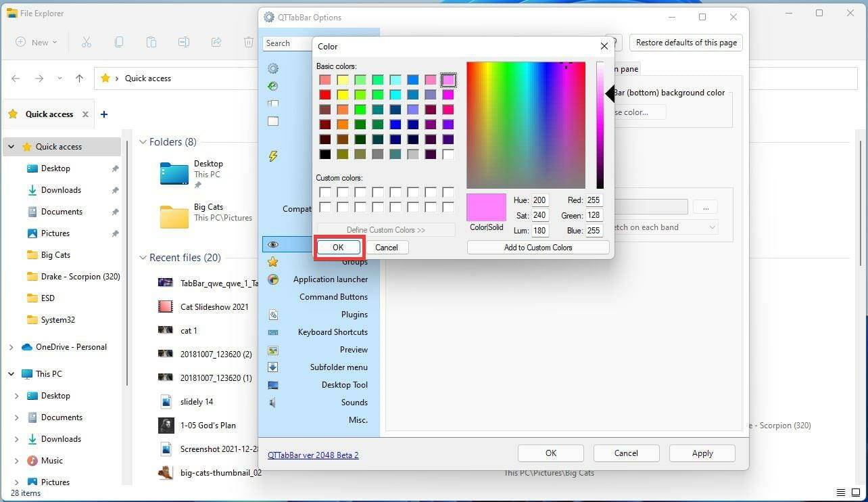This screenshot has height=502, width=868.
Task: Expand the OneDrive - Personal tree node
Action: point(11,346)
